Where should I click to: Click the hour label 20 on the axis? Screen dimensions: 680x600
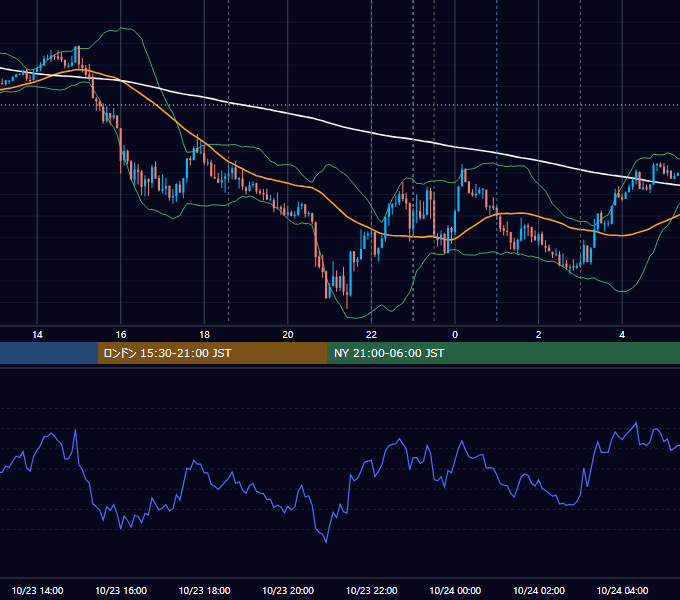(x=288, y=335)
